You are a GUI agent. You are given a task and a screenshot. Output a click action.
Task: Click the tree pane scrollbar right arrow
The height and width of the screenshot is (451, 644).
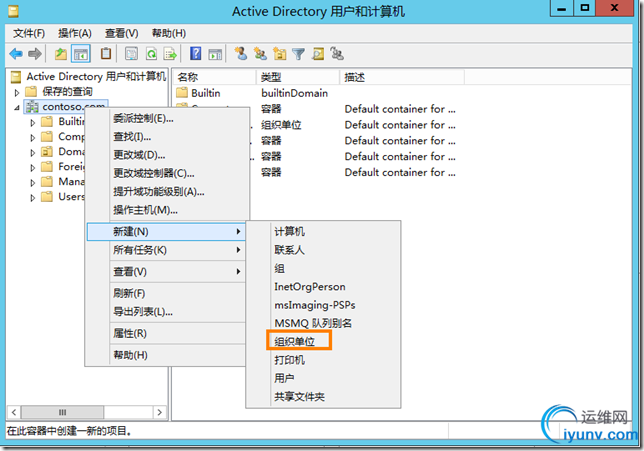tap(159, 412)
